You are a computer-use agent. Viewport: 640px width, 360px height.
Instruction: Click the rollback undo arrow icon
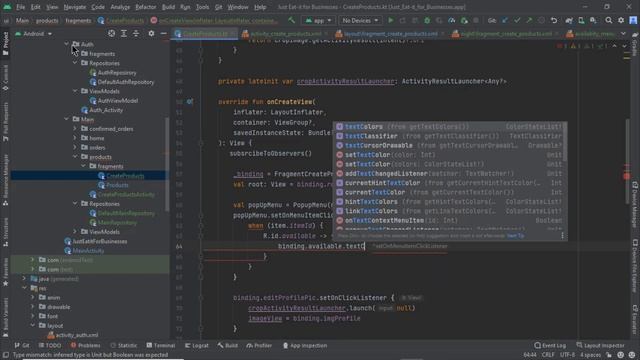click(554, 20)
